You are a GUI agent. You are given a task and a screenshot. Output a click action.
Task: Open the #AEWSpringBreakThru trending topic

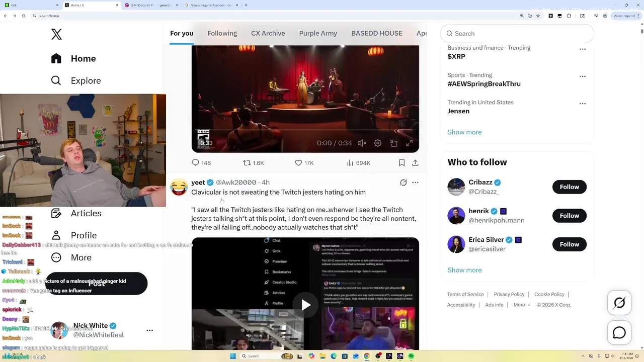(484, 84)
